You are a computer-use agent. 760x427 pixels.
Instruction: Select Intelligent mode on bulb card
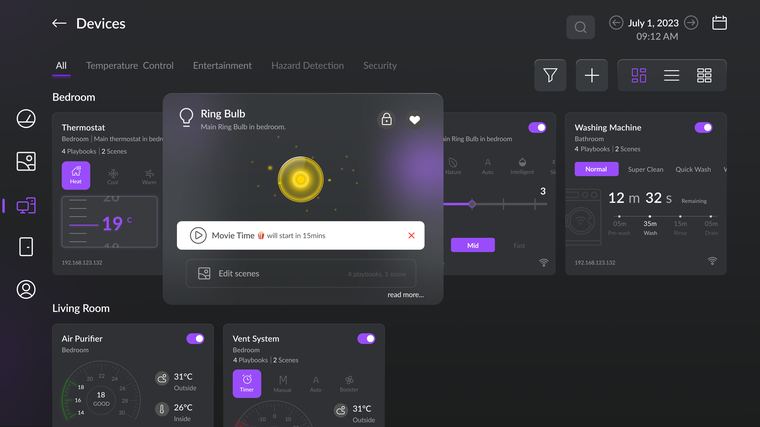tap(522, 166)
